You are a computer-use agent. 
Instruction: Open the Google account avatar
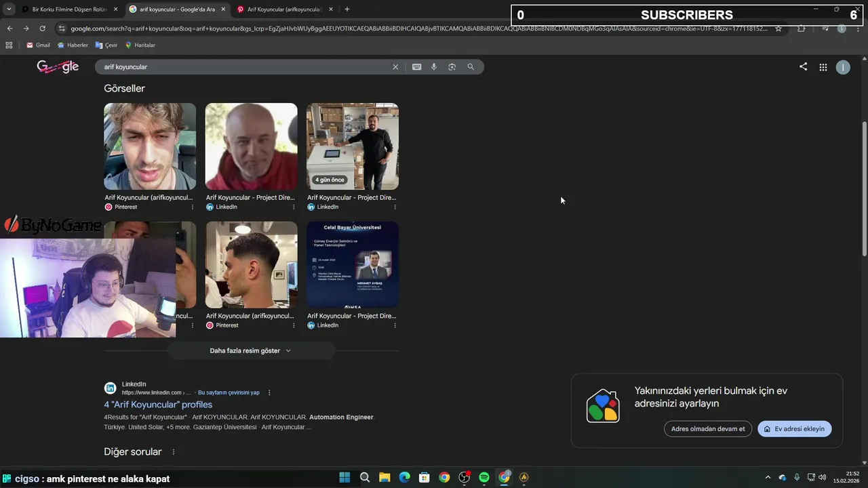coord(843,67)
